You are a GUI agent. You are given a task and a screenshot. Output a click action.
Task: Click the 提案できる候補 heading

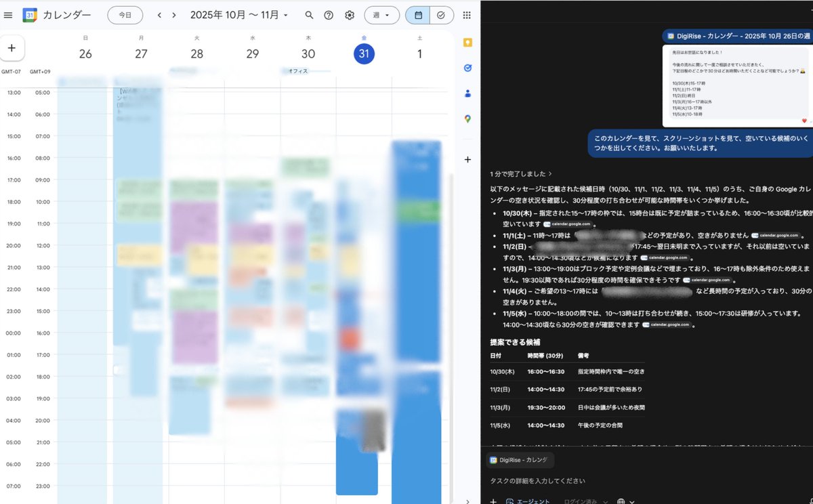coord(515,342)
